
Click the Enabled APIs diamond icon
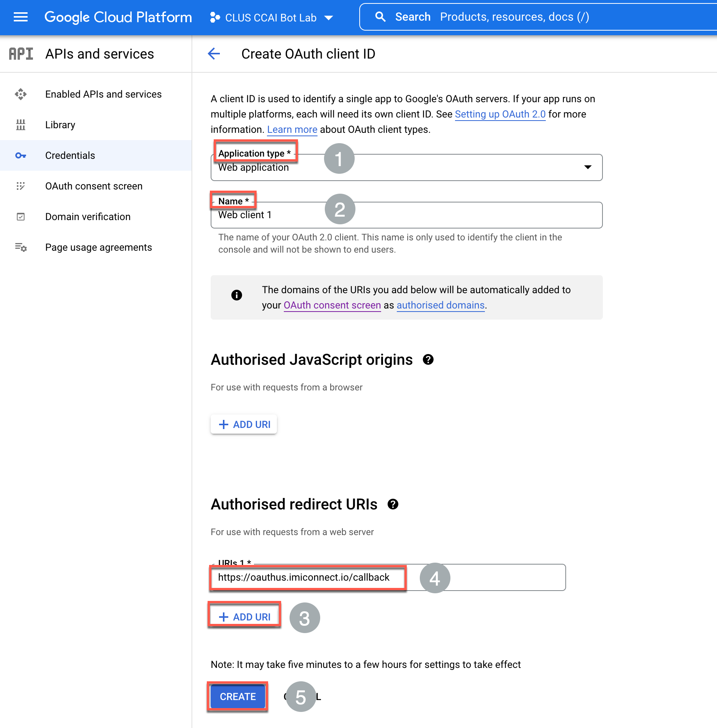coord(21,94)
